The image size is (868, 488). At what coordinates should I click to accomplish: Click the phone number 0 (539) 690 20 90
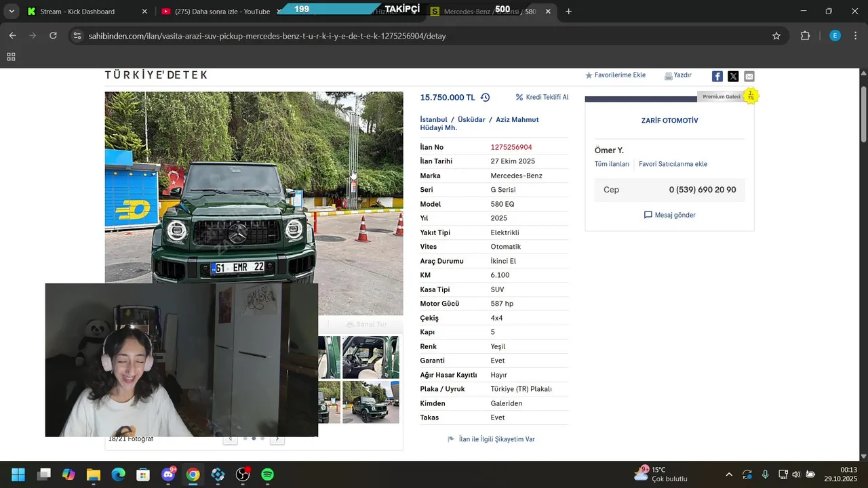click(703, 190)
